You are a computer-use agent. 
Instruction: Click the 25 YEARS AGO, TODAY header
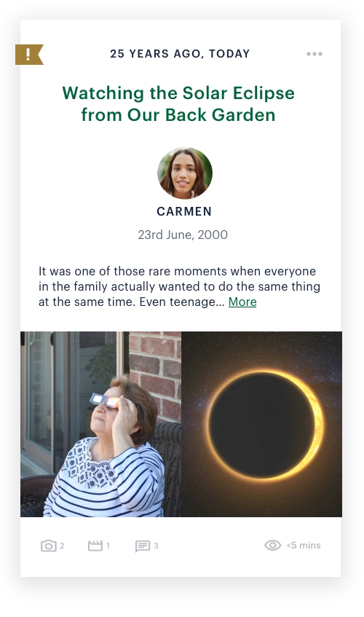[x=180, y=53]
